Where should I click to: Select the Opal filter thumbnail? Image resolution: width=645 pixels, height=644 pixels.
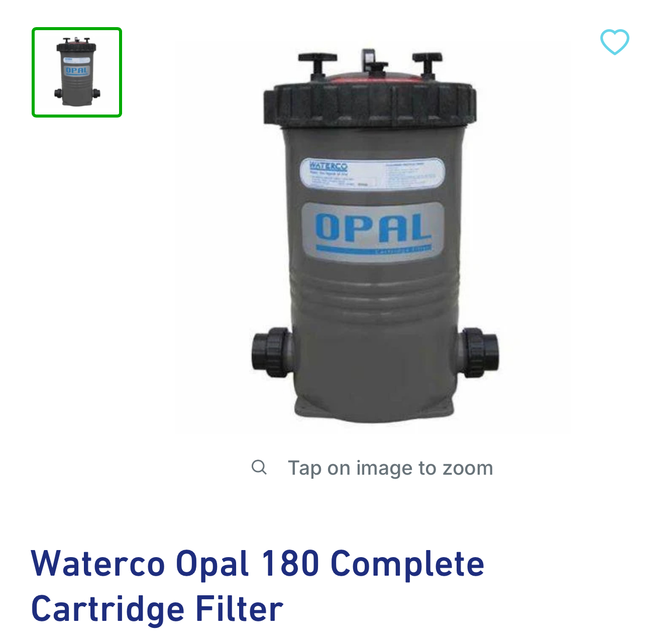click(x=77, y=72)
